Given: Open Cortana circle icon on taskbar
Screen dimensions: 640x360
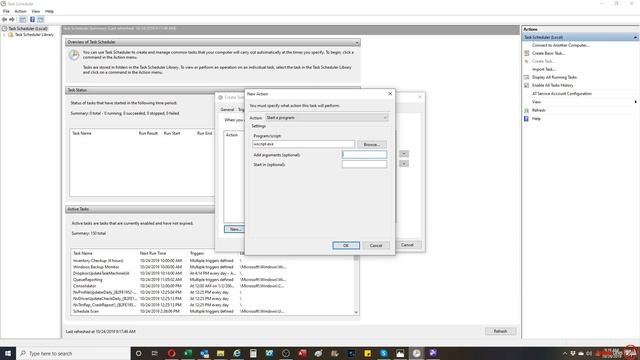Looking at the screenshot, I should tap(138, 353).
